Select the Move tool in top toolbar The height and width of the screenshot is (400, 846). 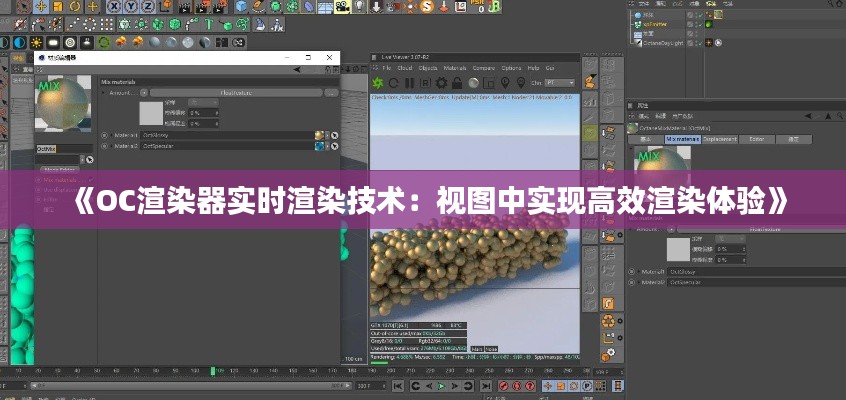click(x=41, y=6)
